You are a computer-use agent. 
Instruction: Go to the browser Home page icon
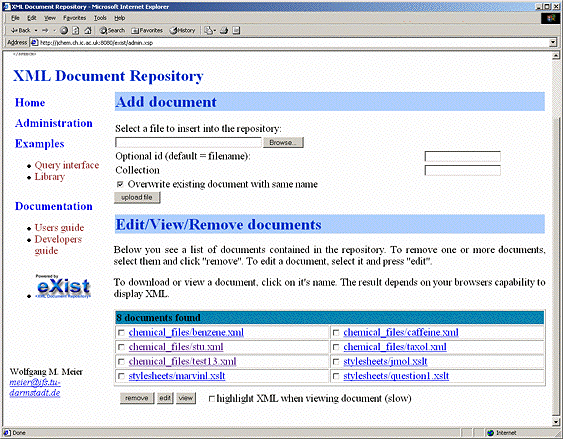[88, 31]
